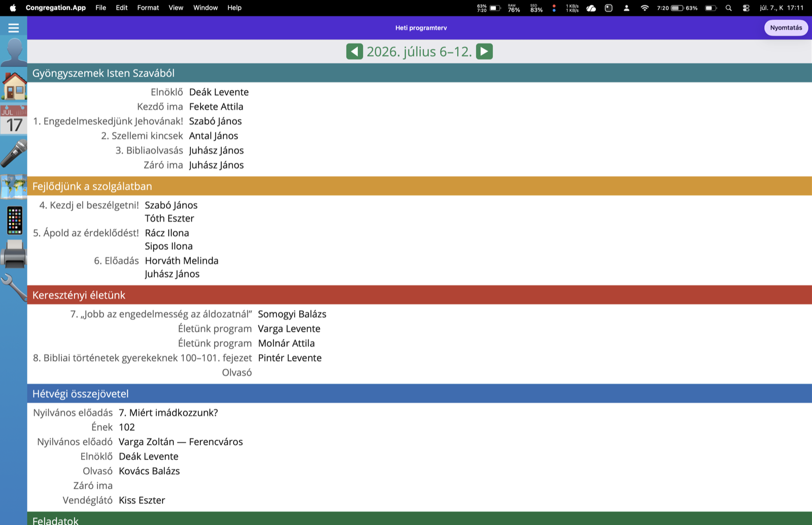Go to next week with right arrow

click(484, 51)
